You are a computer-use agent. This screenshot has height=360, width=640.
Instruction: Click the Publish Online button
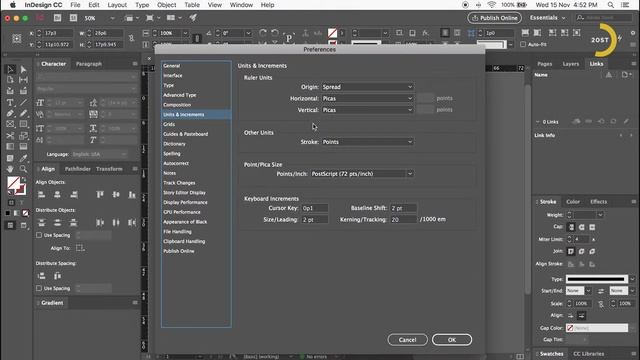(x=494, y=18)
